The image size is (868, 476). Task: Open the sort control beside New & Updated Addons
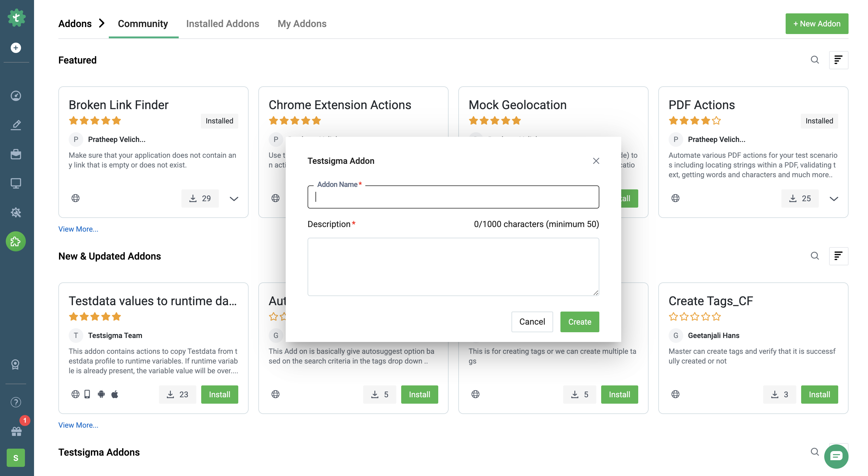839,256
